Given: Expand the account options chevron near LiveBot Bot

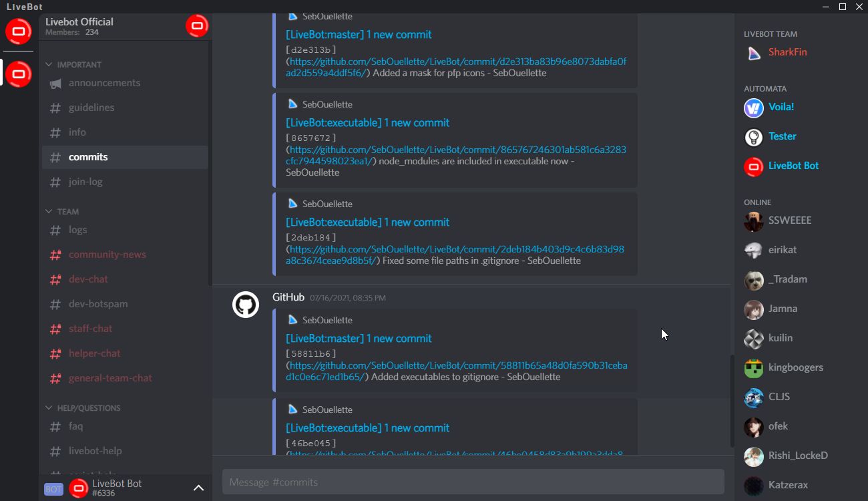Looking at the screenshot, I should click(x=198, y=488).
